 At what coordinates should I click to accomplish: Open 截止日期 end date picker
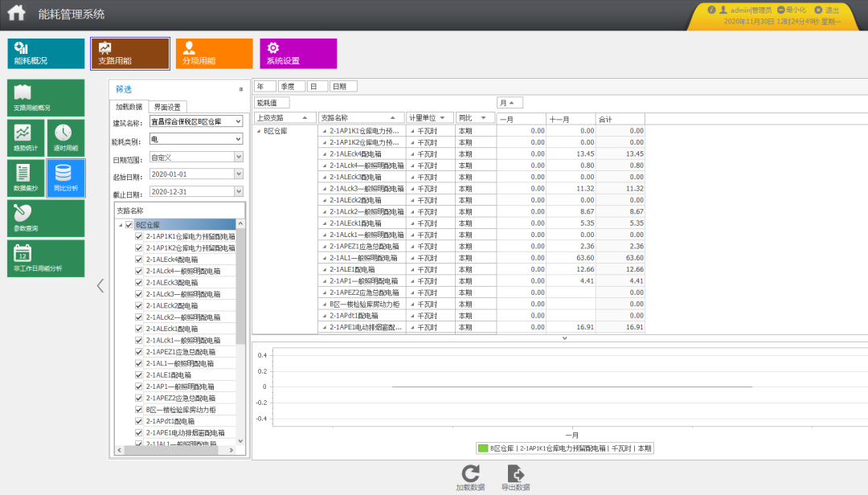(238, 191)
